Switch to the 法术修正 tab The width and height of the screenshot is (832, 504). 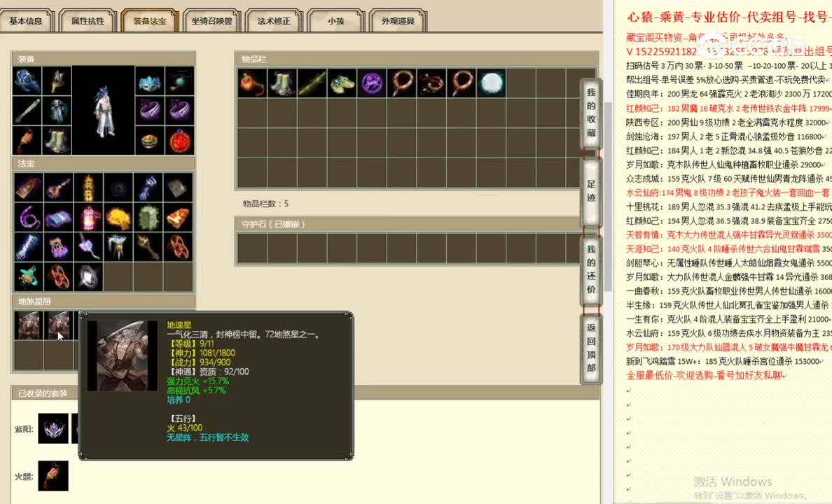point(274,21)
